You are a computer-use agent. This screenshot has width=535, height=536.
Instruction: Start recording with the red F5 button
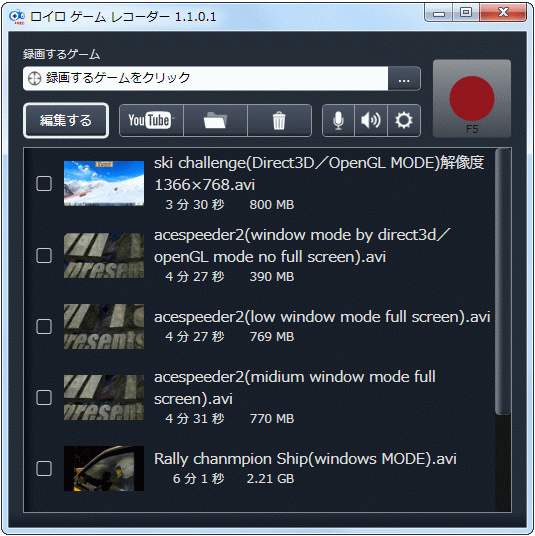[472, 99]
